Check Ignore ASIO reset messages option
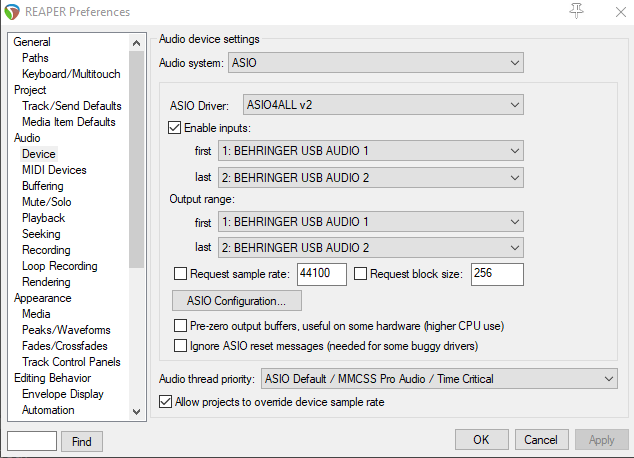 [x=180, y=346]
